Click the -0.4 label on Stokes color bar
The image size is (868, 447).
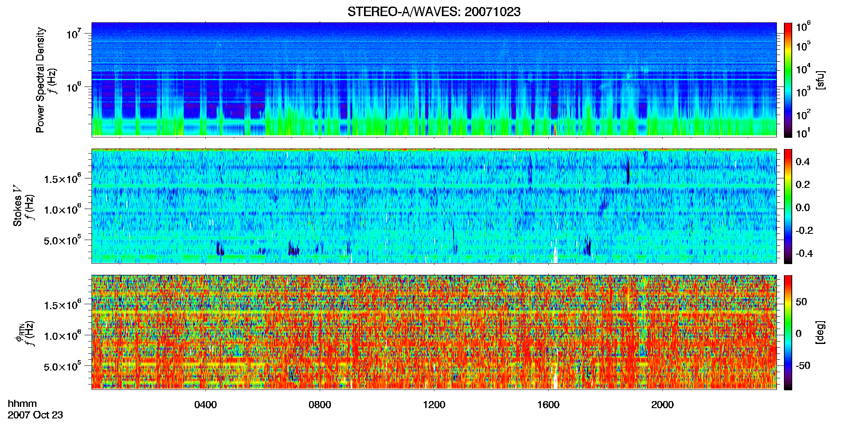[x=804, y=253]
